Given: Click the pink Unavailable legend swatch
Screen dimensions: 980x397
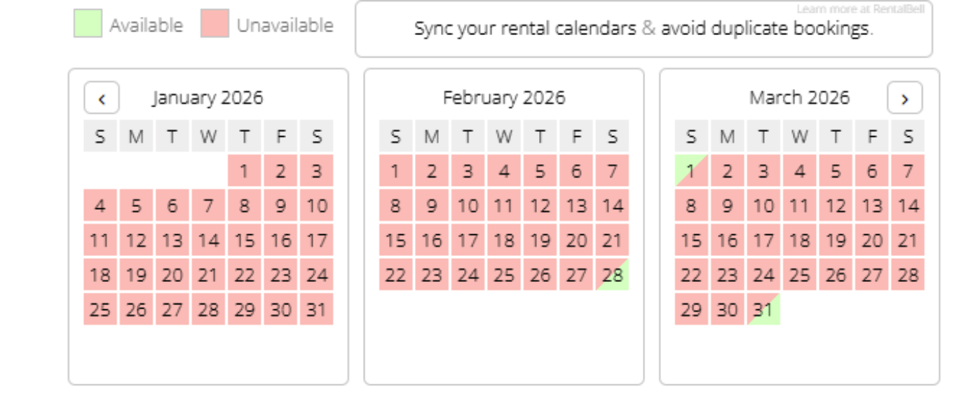Looking at the screenshot, I should pyautogui.click(x=215, y=23).
